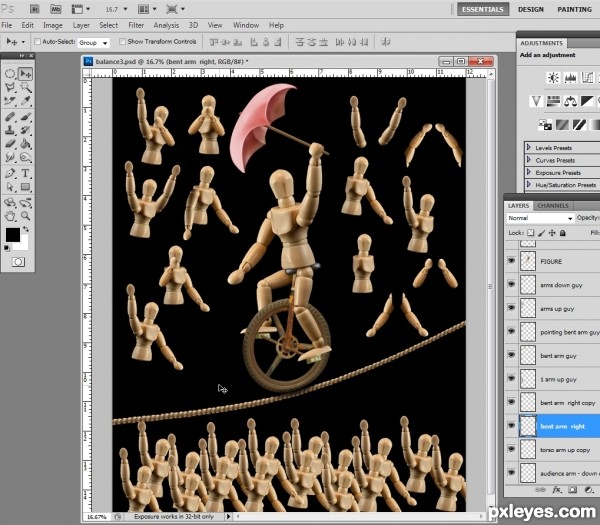Switch to Design workspace
600x525 pixels.
pos(531,10)
